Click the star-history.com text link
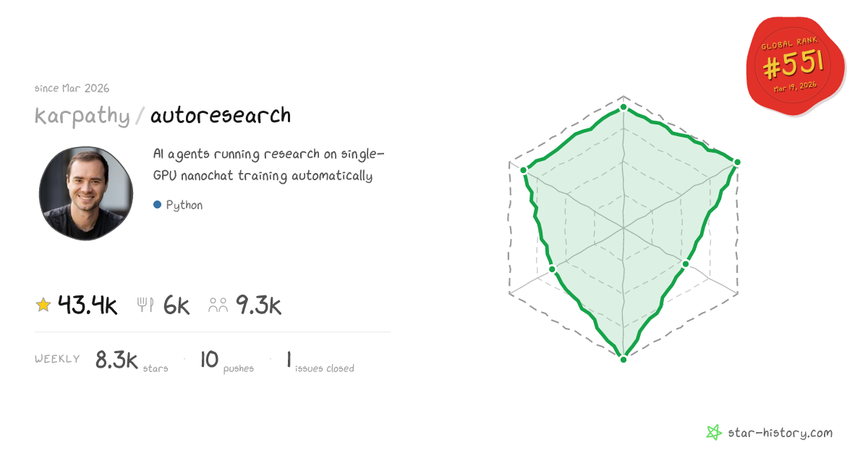 point(780,433)
